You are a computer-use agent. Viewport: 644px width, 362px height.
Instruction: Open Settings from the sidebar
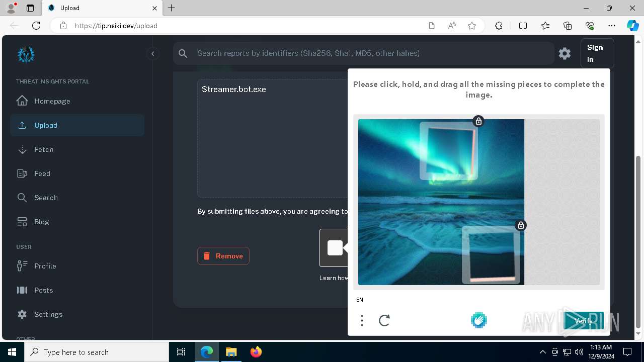(77, 314)
